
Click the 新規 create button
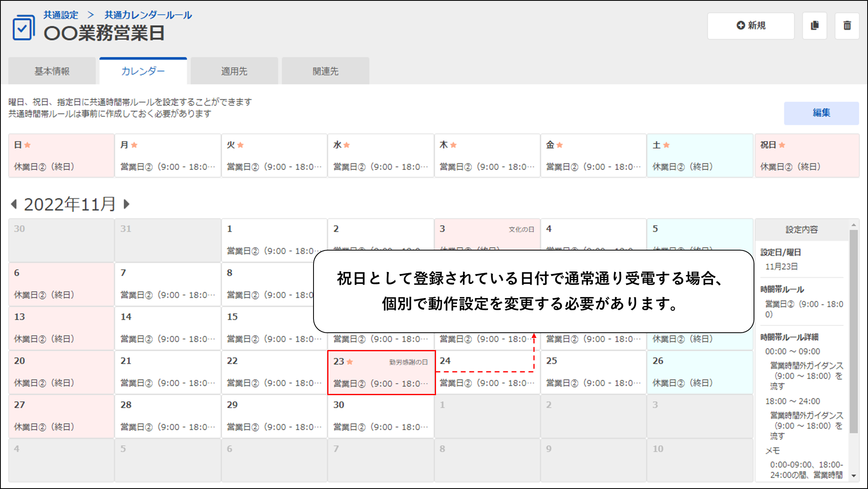[x=751, y=26]
